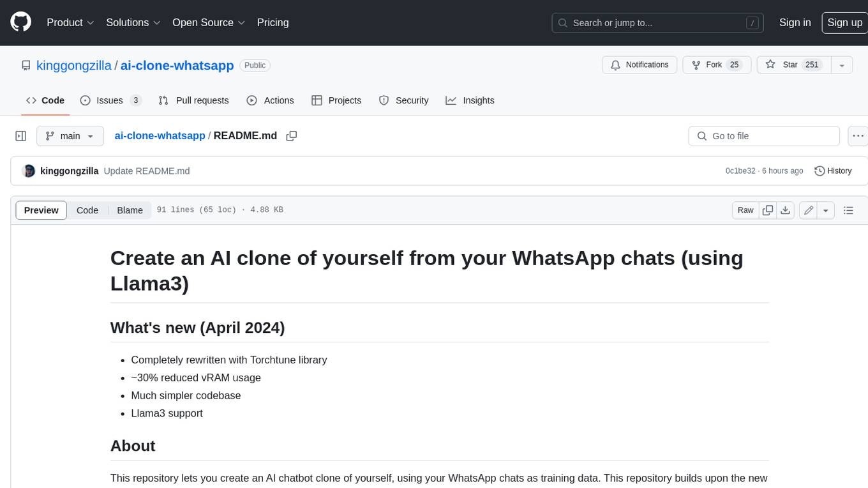Open more file options ellipsis menu
This screenshot has height=488, width=868.
click(x=858, y=136)
